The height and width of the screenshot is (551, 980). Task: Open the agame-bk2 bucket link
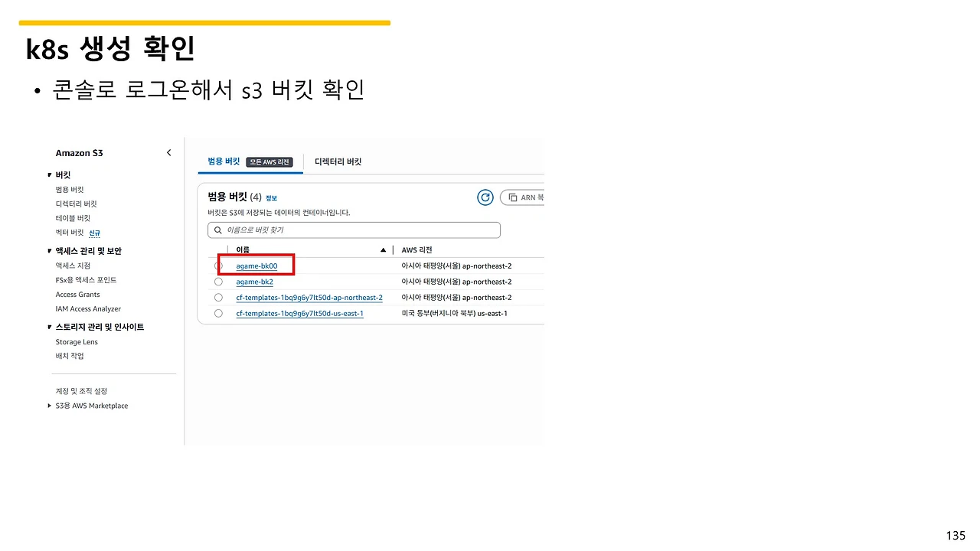pos(255,282)
